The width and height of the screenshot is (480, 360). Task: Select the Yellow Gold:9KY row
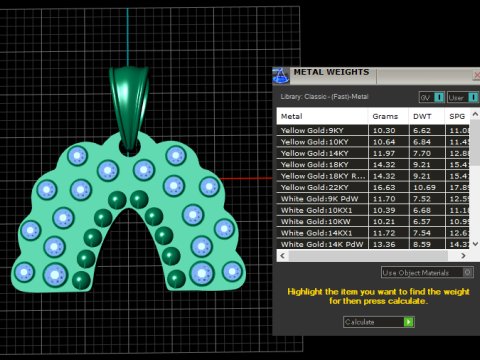(x=373, y=130)
